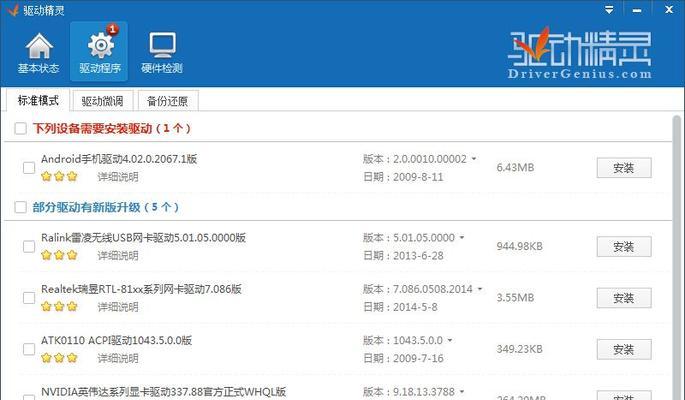The width and height of the screenshot is (685, 400).
Task: Expand version dropdown 5.01.05.0000
Action: click(462, 238)
